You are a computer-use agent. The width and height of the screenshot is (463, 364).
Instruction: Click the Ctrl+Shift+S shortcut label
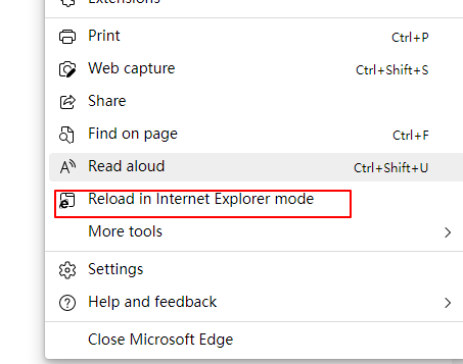pos(392,70)
